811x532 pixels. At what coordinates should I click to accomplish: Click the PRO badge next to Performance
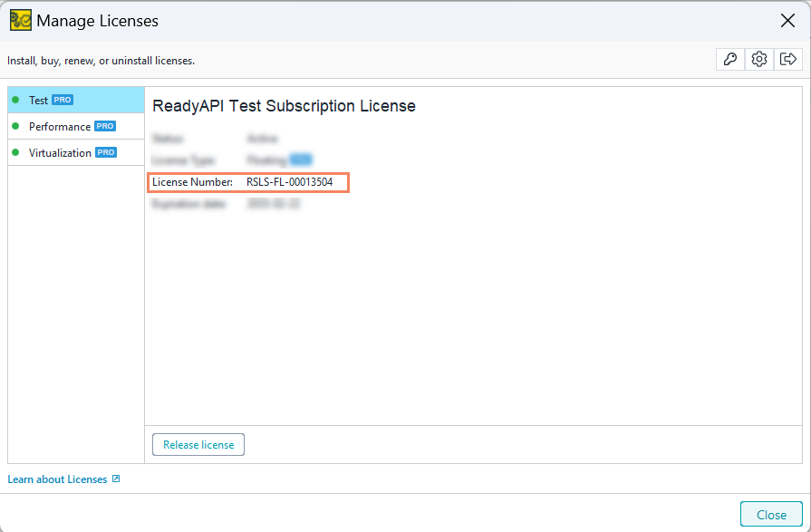click(x=105, y=126)
